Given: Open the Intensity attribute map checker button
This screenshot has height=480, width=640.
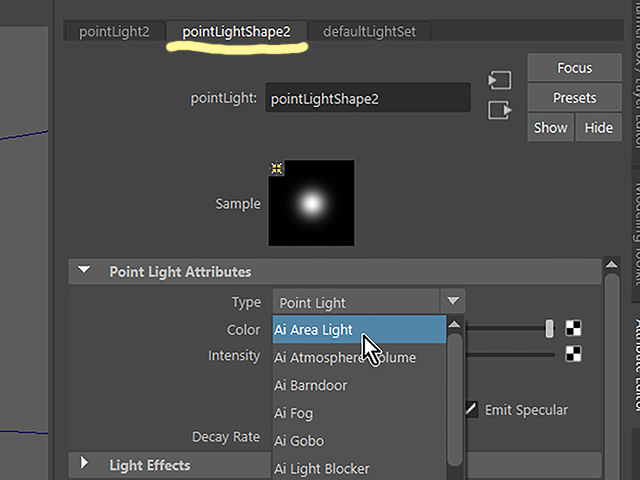Looking at the screenshot, I should (x=573, y=354).
